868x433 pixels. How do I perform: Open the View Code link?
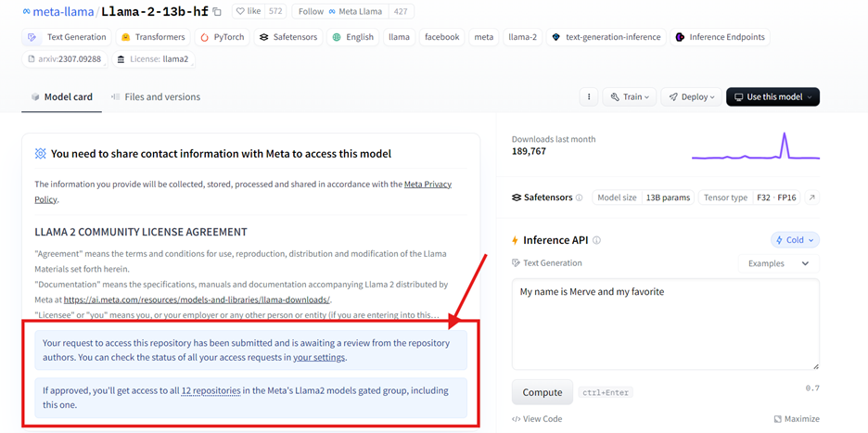pos(537,419)
